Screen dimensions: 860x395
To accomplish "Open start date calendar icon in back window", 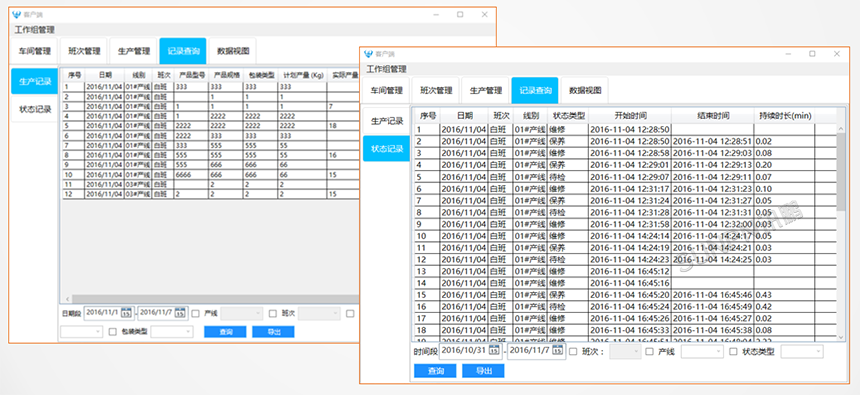I will [126, 313].
